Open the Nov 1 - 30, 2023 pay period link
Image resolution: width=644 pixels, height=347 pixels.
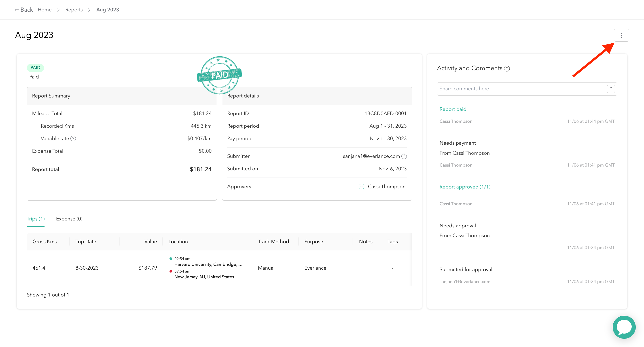pos(388,138)
